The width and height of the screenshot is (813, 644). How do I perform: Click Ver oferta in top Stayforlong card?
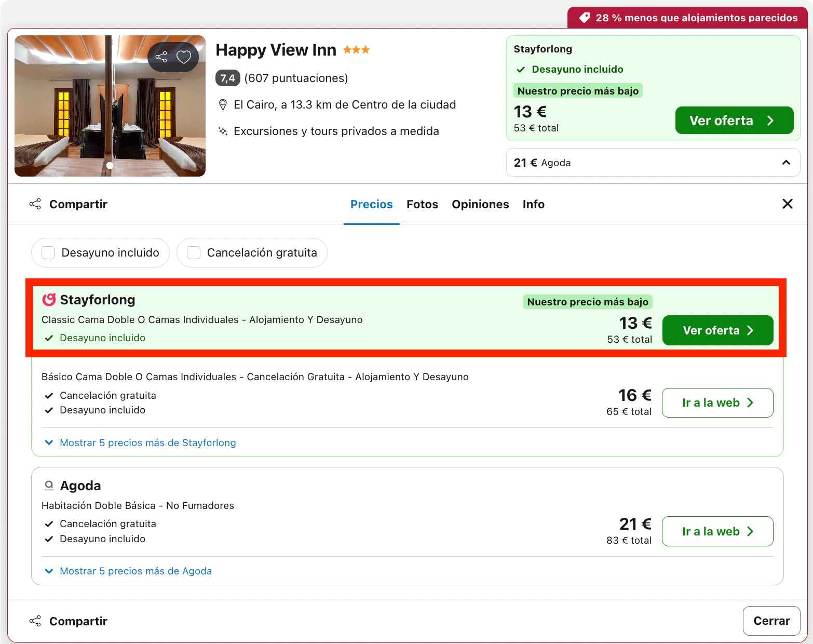(734, 120)
